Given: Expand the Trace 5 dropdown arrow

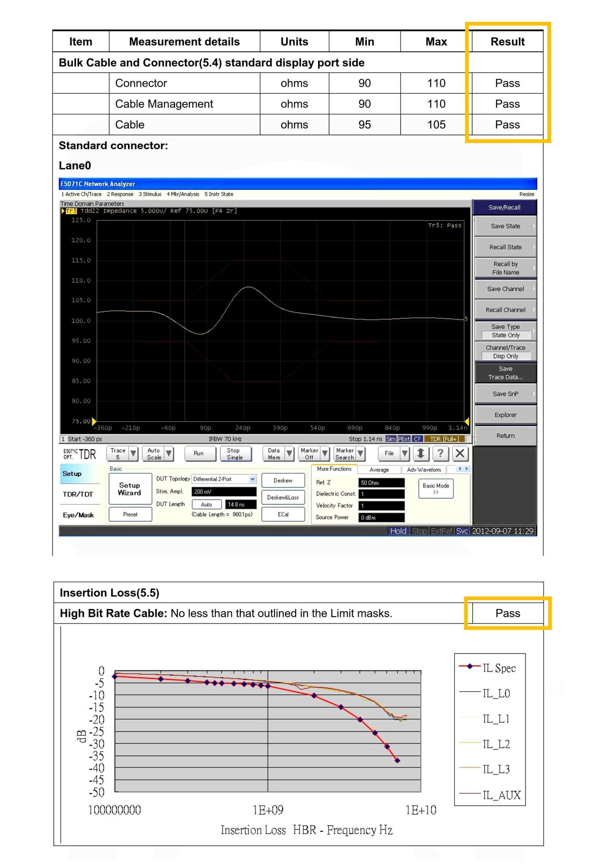Looking at the screenshot, I should tap(133, 453).
